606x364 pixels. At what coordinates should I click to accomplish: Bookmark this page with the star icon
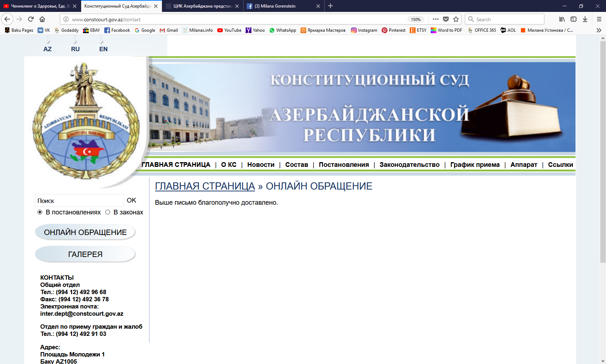(456, 19)
